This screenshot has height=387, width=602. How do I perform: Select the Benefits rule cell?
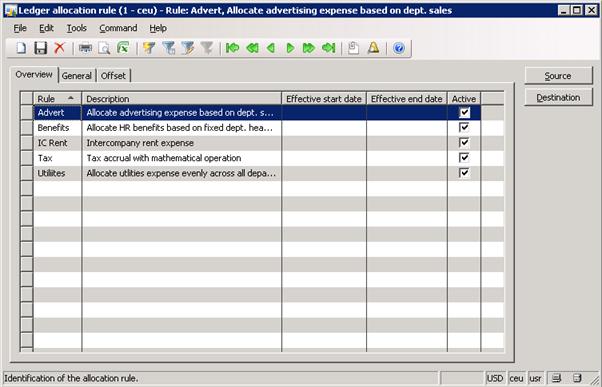click(58, 127)
